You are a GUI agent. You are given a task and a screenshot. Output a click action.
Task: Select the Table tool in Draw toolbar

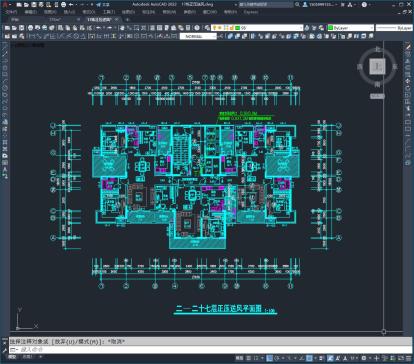point(5,163)
